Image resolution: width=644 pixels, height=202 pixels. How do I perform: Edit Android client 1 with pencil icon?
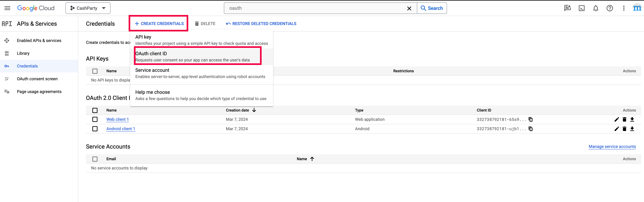coord(617,129)
